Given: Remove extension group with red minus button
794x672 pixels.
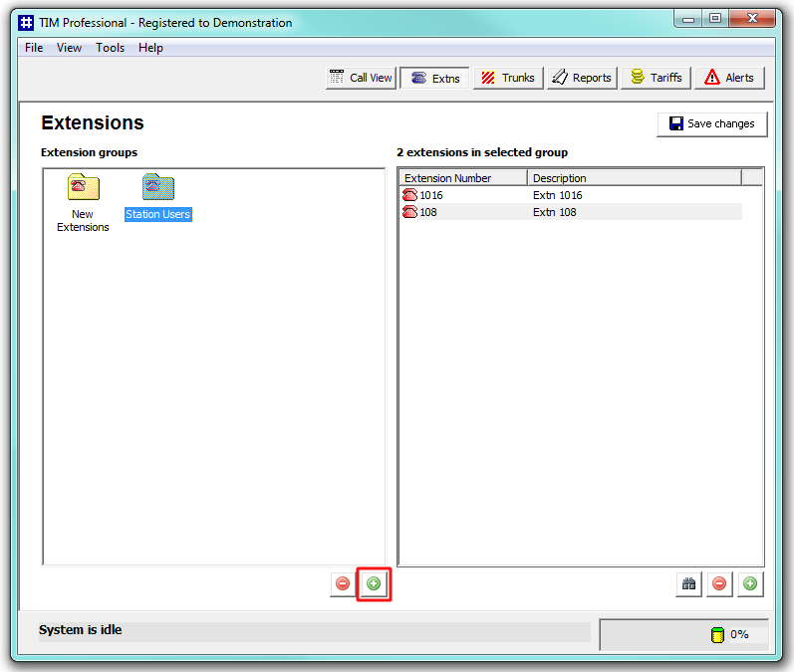Looking at the screenshot, I should coord(343,584).
